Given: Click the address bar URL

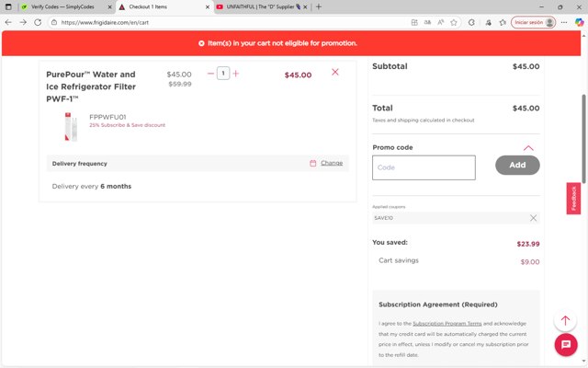Looking at the screenshot, I should tap(105, 22).
